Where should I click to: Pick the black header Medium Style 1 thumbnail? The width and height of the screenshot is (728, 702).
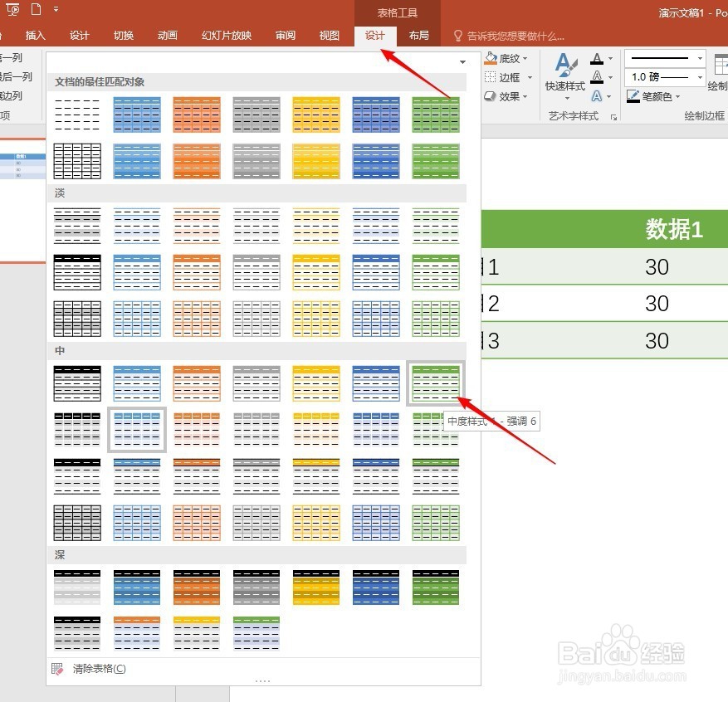point(77,383)
